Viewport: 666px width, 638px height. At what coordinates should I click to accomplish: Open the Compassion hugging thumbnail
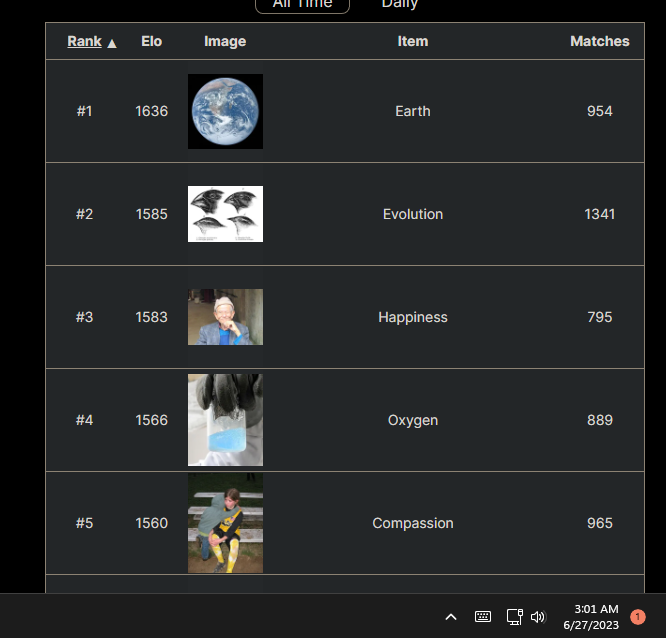coord(226,523)
